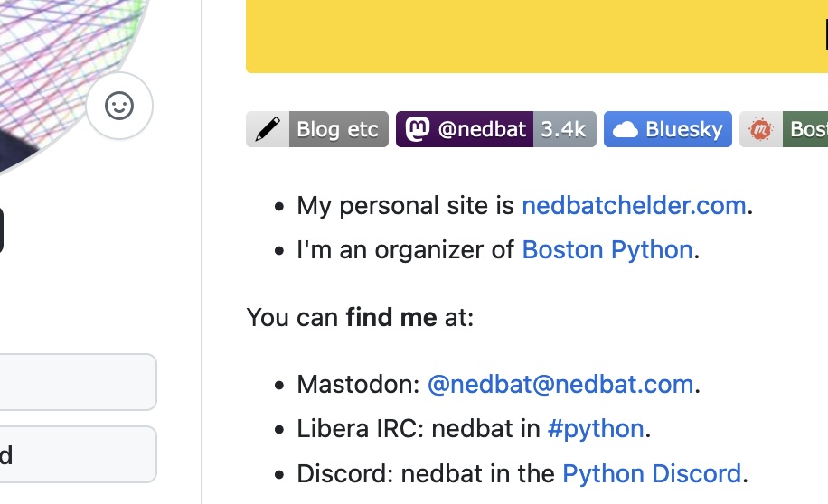Viewport: 828px width, 504px height.
Task: Open the Boston Python link
Action: coord(607,249)
